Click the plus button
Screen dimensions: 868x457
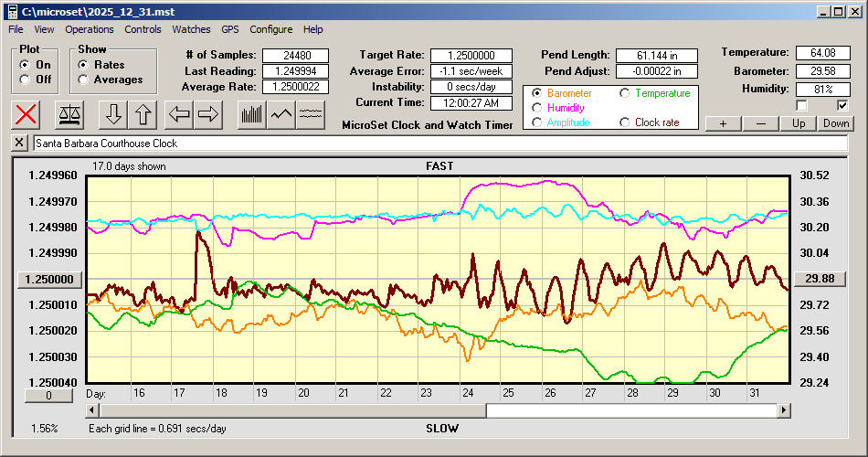pyautogui.click(x=723, y=123)
